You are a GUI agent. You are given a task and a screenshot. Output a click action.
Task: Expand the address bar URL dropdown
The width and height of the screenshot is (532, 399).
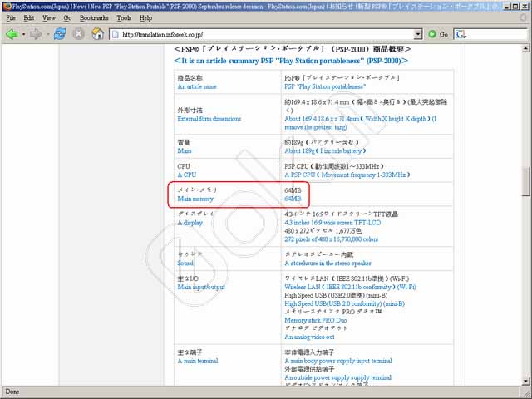pos(418,34)
